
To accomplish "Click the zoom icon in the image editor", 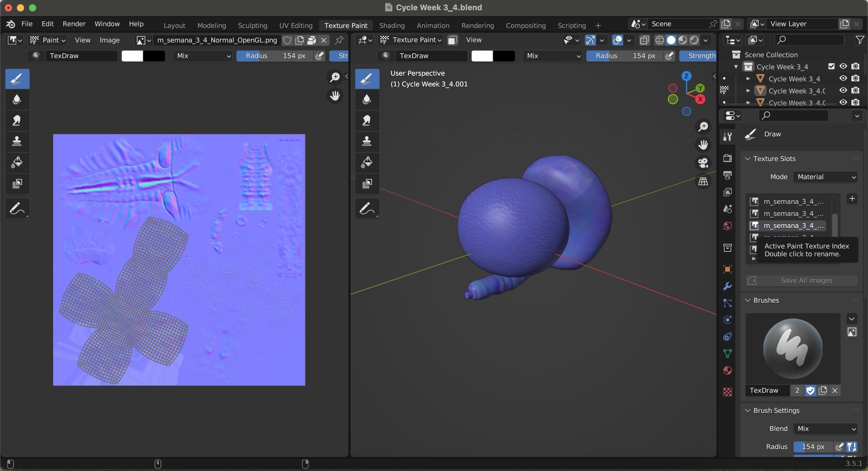I will pyautogui.click(x=335, y=77).
